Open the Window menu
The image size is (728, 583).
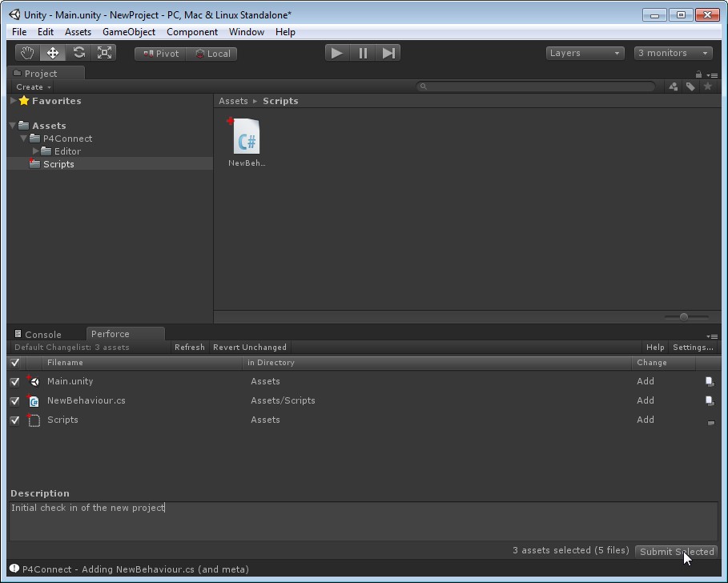pyautogui.click(x=247, y=32)
